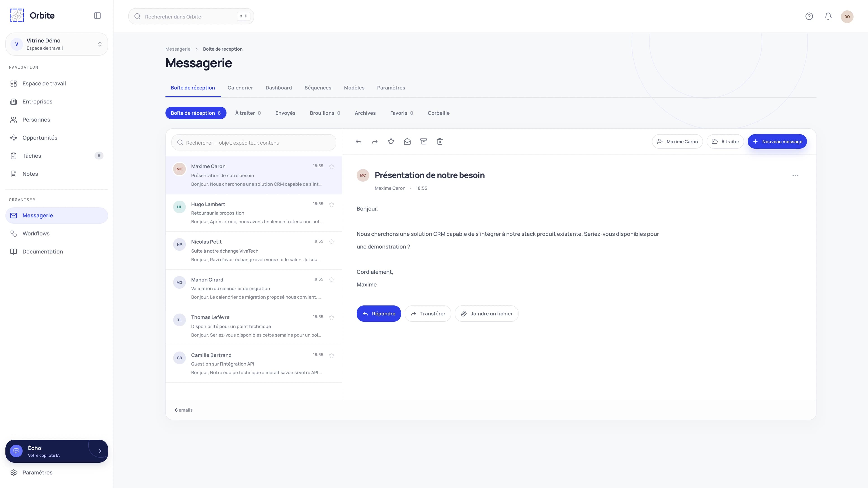Expand the Vitrine Démo workspace switcher

[x=57, y=44]
